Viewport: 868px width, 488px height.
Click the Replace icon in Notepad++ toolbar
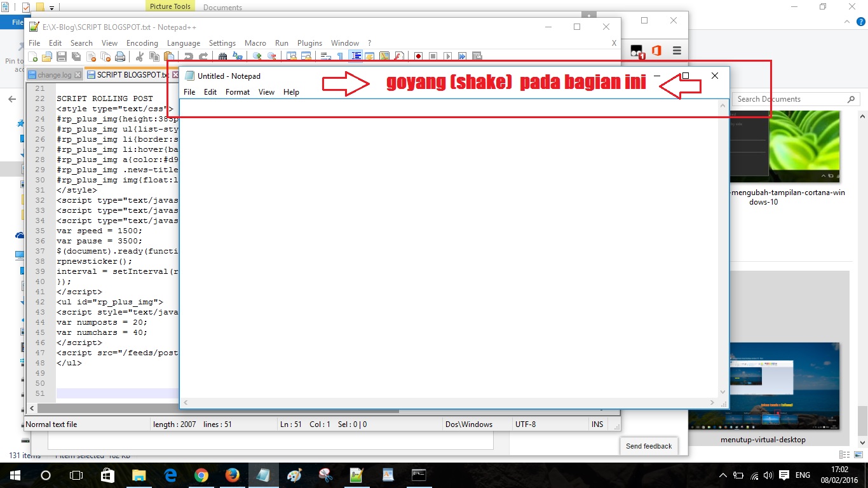click(x=237, y=57)
